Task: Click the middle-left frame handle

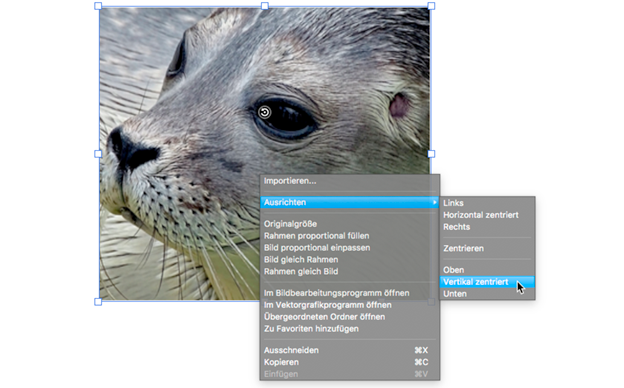Action: pyautogui.click(x=98, y=154)
